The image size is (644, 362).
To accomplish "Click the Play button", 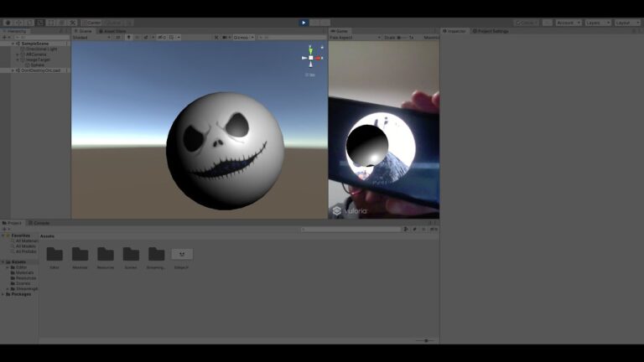I will pos(304,23).
